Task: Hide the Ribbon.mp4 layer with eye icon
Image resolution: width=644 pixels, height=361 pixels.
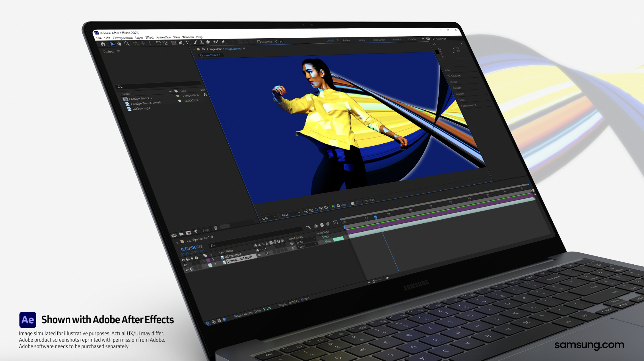Action: tap(183, 260)
